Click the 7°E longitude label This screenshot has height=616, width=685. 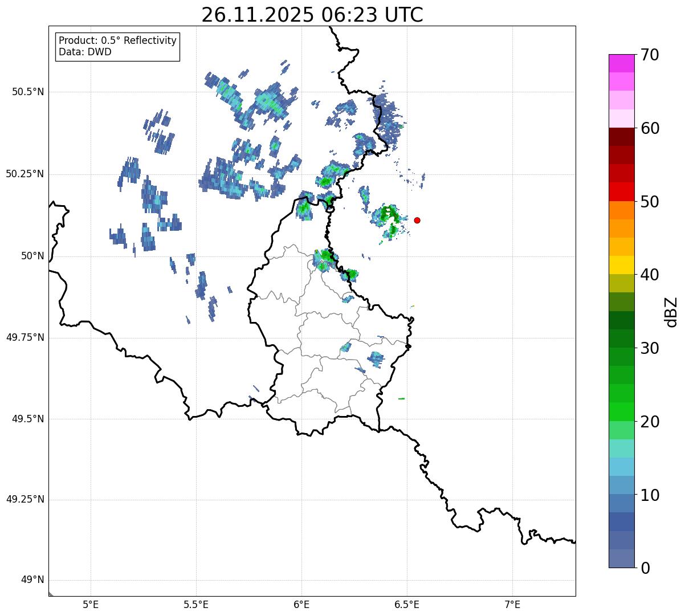tap(512, 605)
